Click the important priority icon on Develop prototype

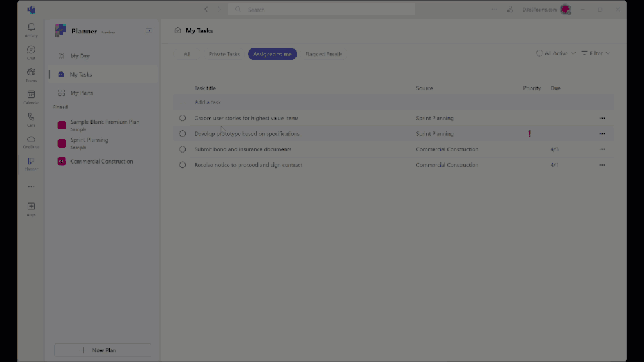coord(529,133)
